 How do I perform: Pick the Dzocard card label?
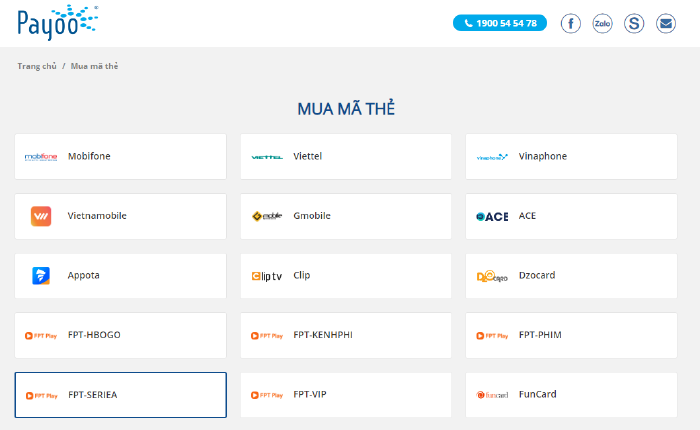coord(537,275)
